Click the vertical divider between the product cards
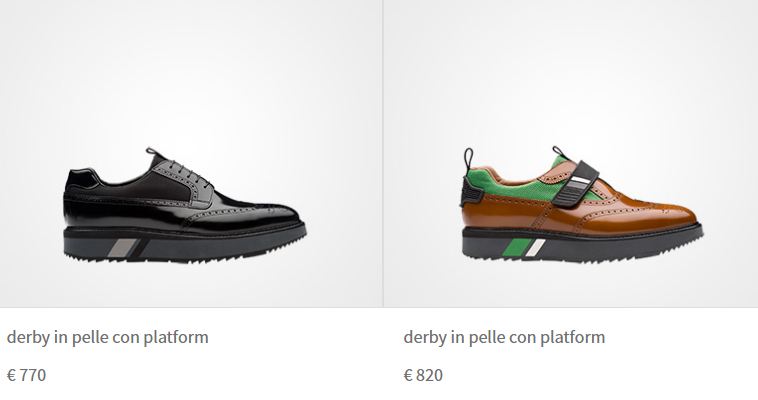Viewport: 758px width, 400px height. [x=383, y=153]
